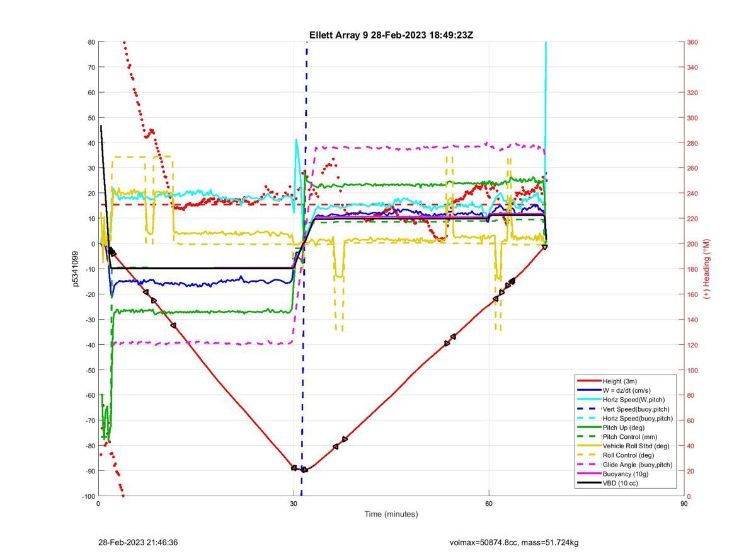Click the "Horiz Speed(buoy,pitch)" legend entry

pos(638,418)
